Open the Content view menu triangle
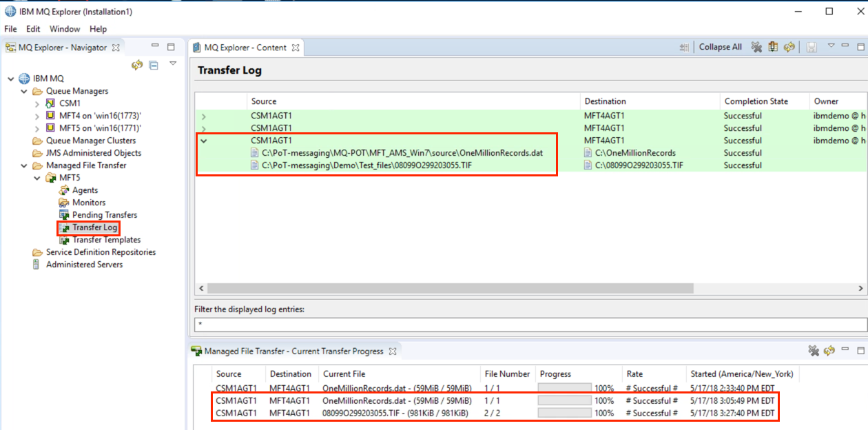 [831, 45]
